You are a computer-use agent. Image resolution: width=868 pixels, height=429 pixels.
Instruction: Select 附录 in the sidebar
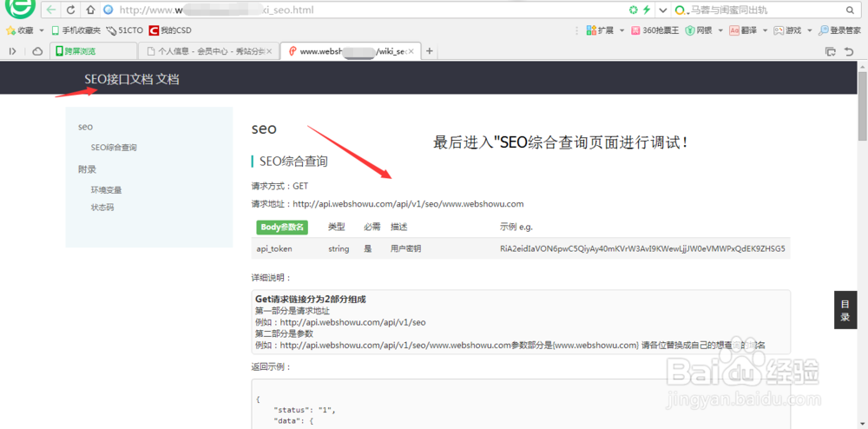pyautogui.click(x=88, y=168)
